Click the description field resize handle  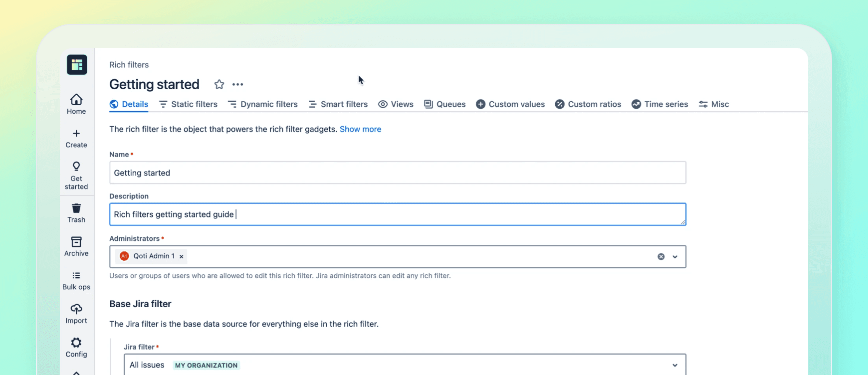(x=682, y=221)
